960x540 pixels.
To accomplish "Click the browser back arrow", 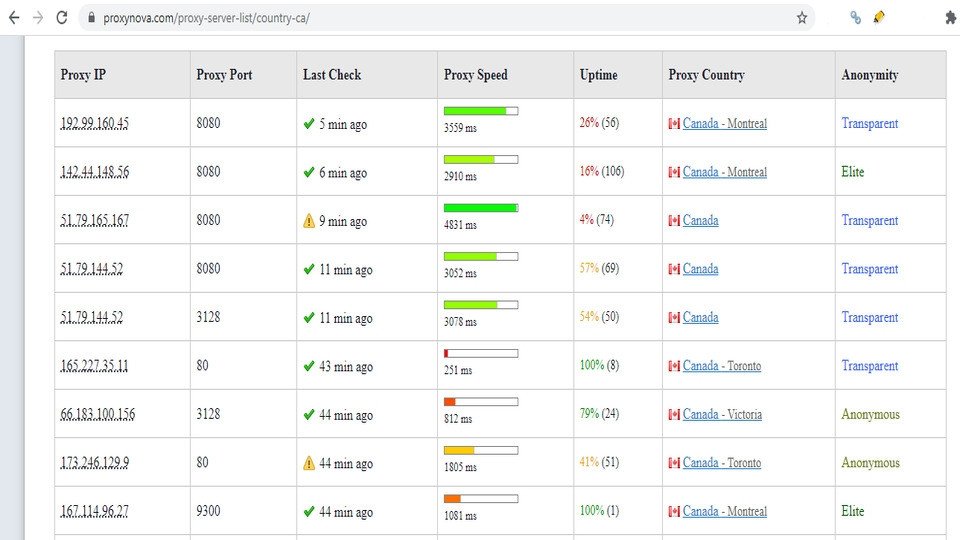I will coord(14,17).
